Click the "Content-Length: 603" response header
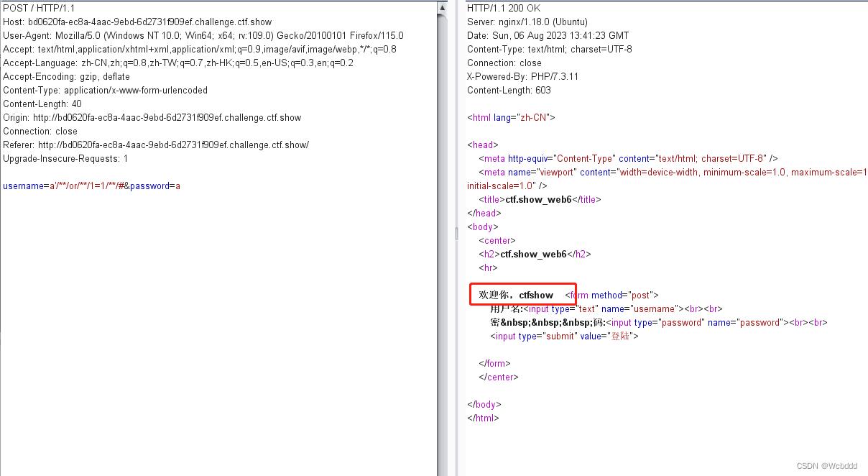The image size is (868, 476). click(509, 90)
